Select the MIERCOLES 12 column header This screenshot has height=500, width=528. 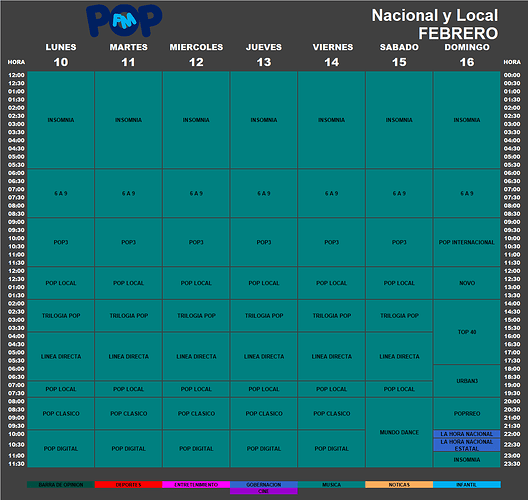pyautogui.click(x=196, y=55)
